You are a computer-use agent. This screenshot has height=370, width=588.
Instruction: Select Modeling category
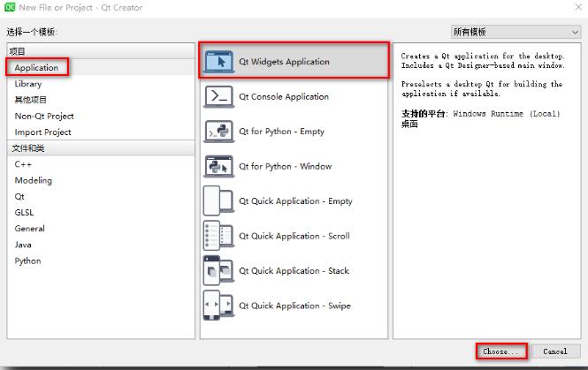[34, 180]
